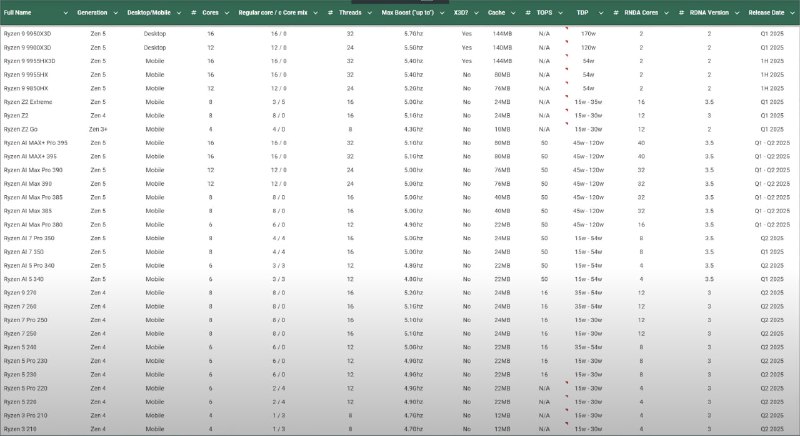800x436 pixels.
Task: Click the Yes X3D cell for Ryzen 9 9955HX3D
Action: 467,61
